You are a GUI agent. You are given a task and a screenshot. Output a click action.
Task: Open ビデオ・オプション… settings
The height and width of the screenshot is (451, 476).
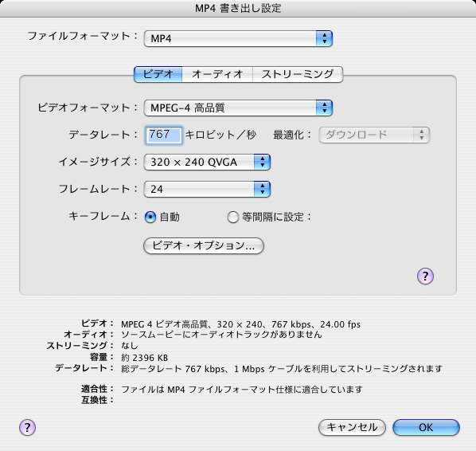pyautogui.click(x=204, y=245)
